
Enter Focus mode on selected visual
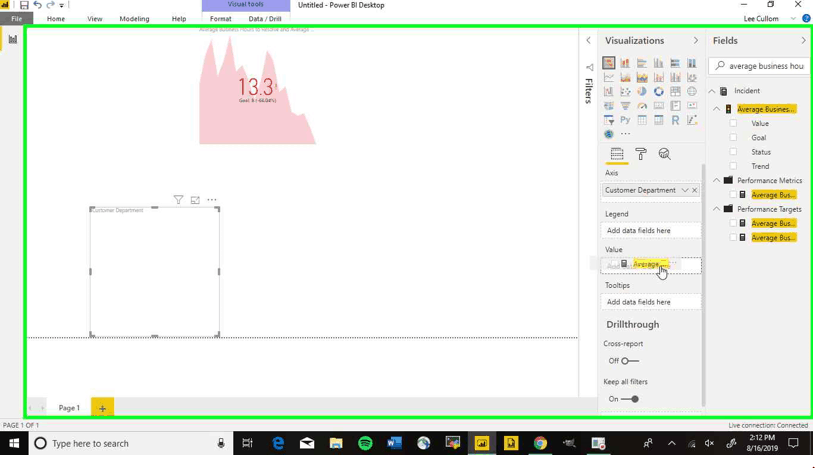tap(195, 200)
